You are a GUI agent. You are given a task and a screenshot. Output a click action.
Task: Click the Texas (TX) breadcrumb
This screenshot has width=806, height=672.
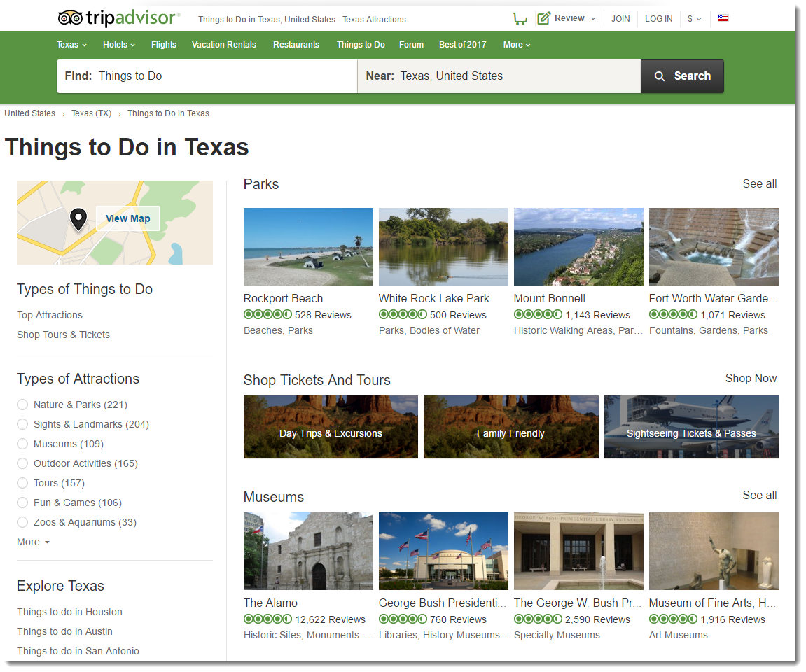pos(92,113)
